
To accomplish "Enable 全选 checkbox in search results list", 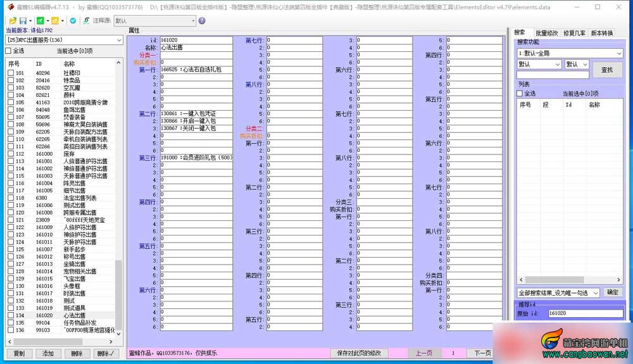I will pyautogui.click(x=520, y=93).
